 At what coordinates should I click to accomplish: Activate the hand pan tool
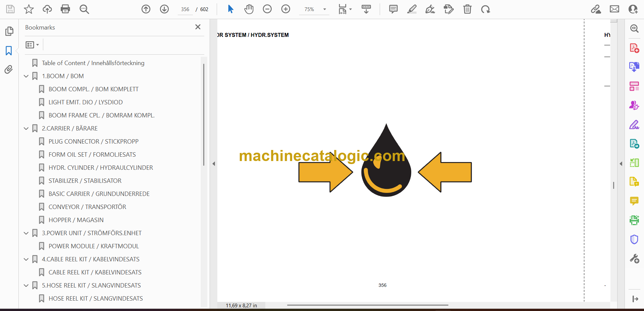[x=249, y=9]
